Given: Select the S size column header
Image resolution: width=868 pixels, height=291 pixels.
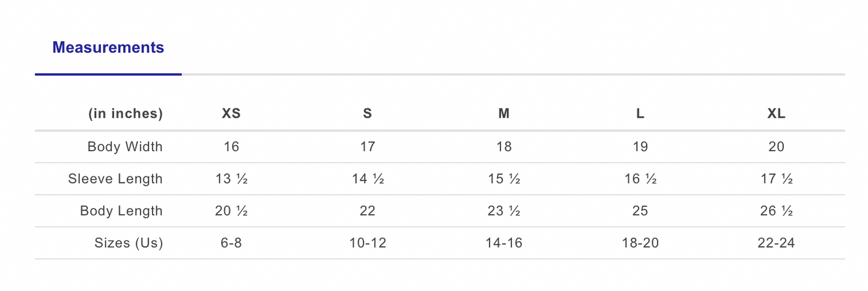Looking at the screenshot, I should point(367,113).
